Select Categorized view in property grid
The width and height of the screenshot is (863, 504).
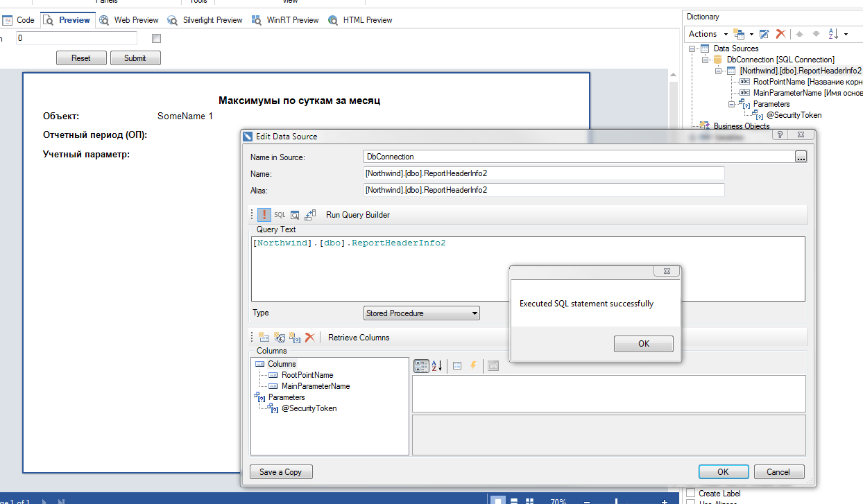click(422, 365)
